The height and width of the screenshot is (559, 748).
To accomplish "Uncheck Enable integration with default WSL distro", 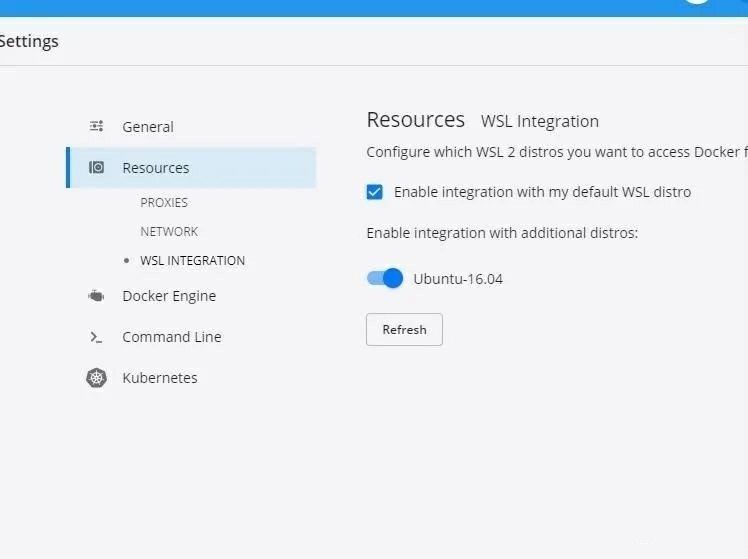I will pos(374,192).
